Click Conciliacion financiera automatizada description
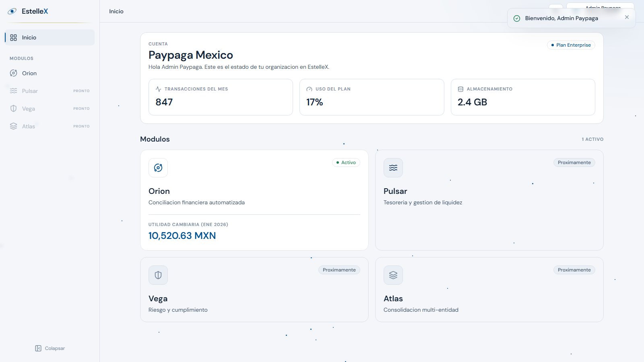This screenshot has height=362, width=644. [x=196, y=202]
